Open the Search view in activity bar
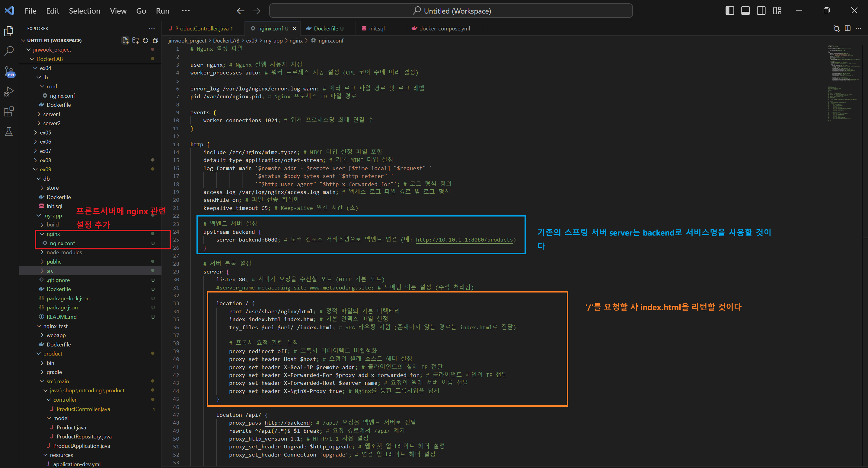Viewport: 868px width, 468px height. point(9,51)
